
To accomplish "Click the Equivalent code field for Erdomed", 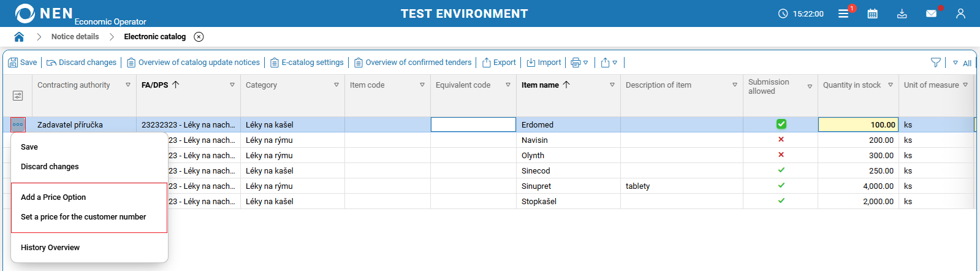I will [x=473, y=124].
